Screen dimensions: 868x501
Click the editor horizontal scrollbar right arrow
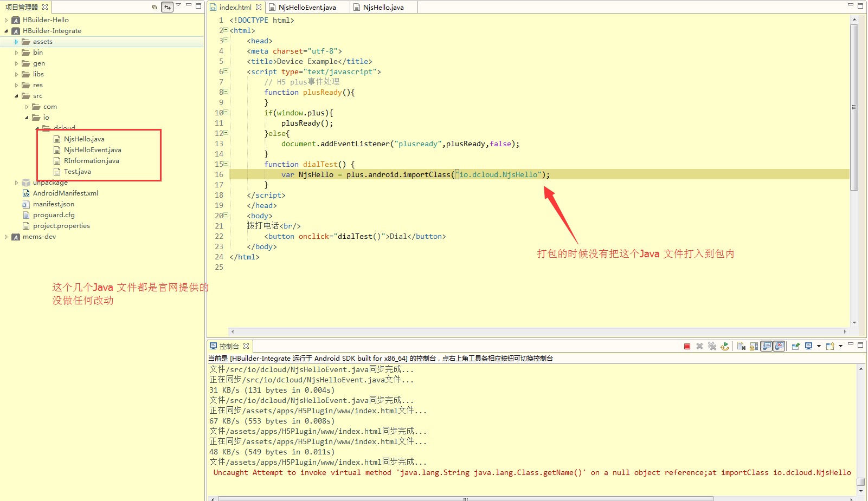click(x=845, y=331)
